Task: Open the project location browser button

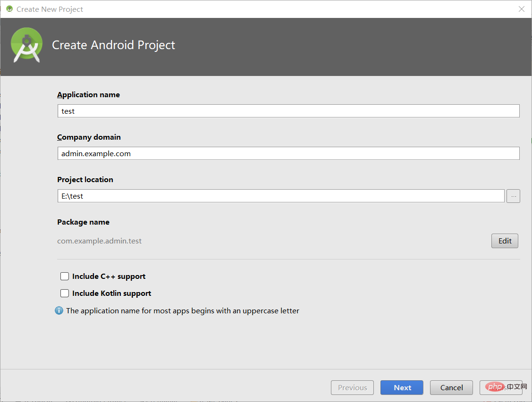Action: [513, 196]
